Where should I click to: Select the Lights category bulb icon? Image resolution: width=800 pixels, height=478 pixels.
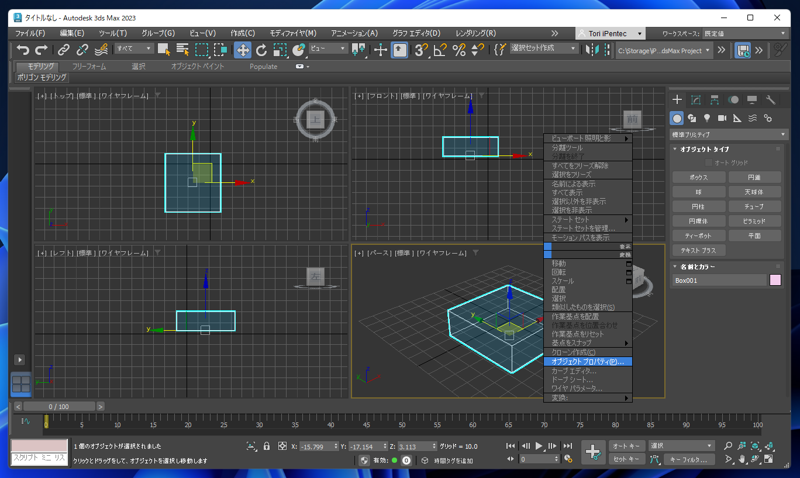coord(707,118)
